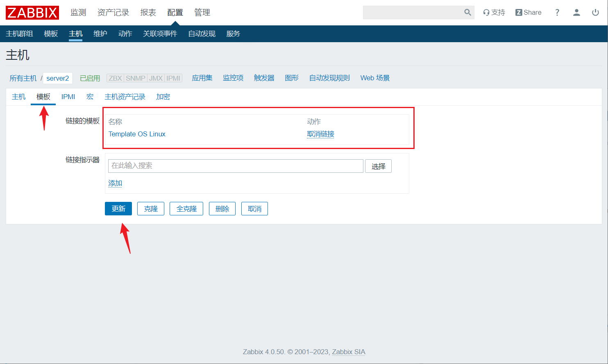This screenshot has width=608, height=364.
Task: Click the search magnifier icon
Action: click(x=467, y=12)
